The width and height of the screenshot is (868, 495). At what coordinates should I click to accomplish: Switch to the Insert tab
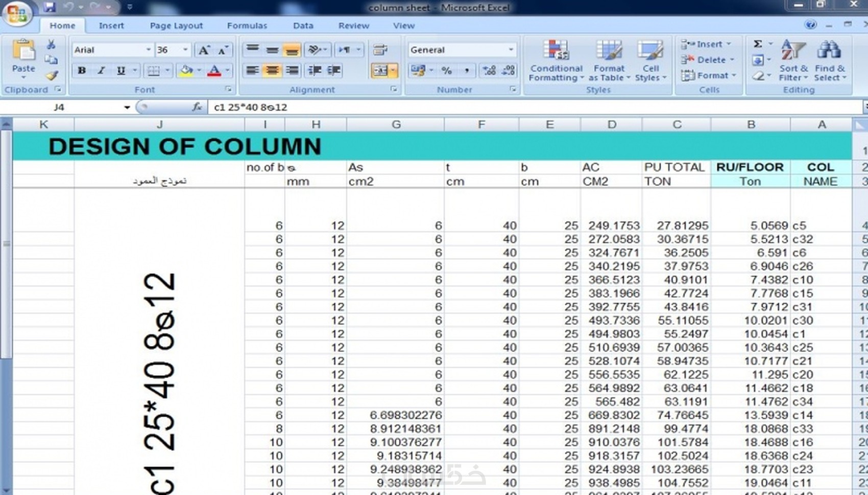pos(111,26)
